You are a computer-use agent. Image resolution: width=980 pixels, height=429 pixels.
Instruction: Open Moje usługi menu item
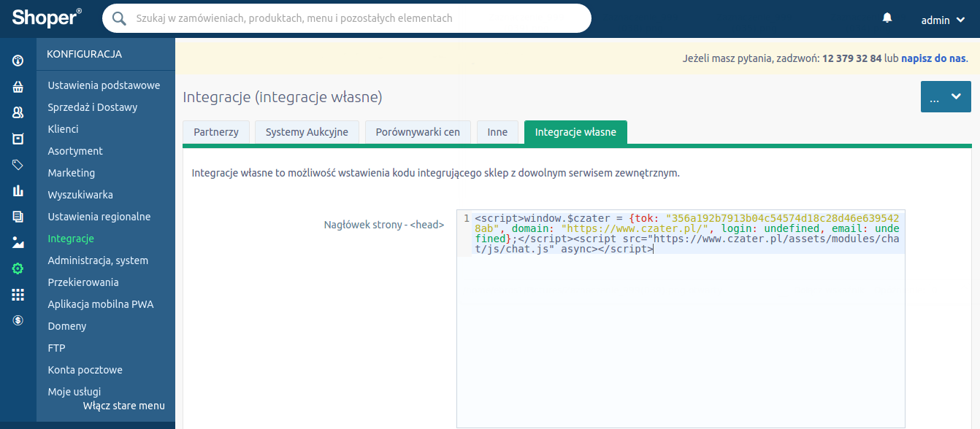[74, 392]
